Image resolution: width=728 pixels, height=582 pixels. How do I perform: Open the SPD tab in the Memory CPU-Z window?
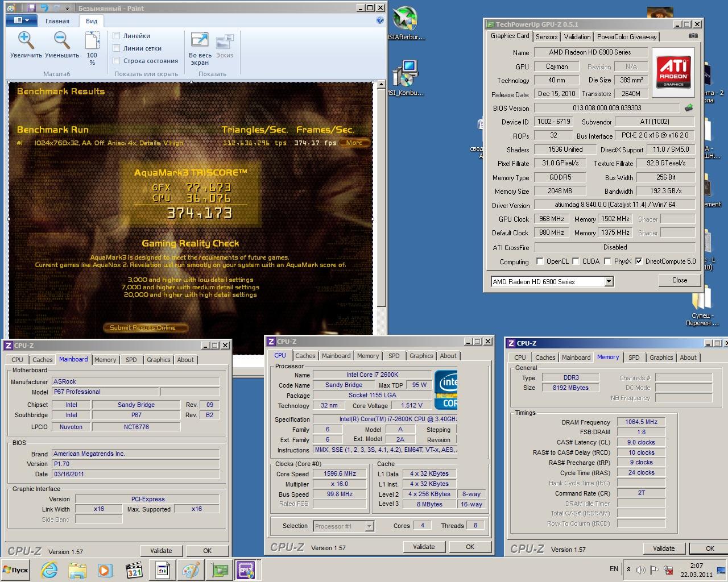tap(634, 357)
